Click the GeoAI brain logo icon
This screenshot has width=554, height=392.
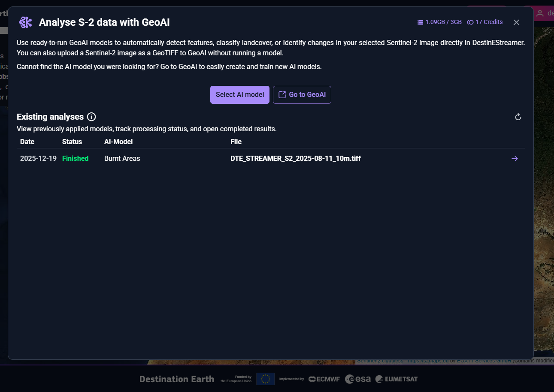pos(25,22)
